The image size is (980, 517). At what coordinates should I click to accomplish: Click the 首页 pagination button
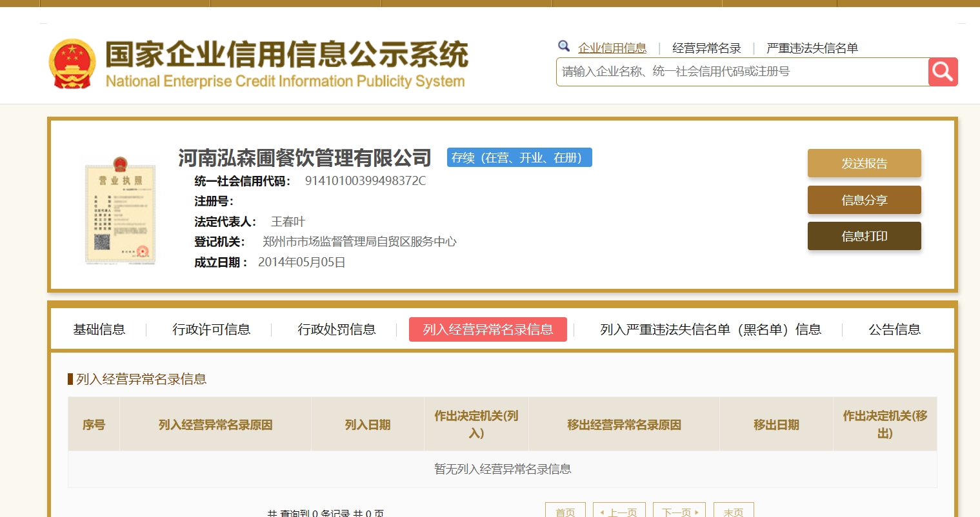click(565, 511)
